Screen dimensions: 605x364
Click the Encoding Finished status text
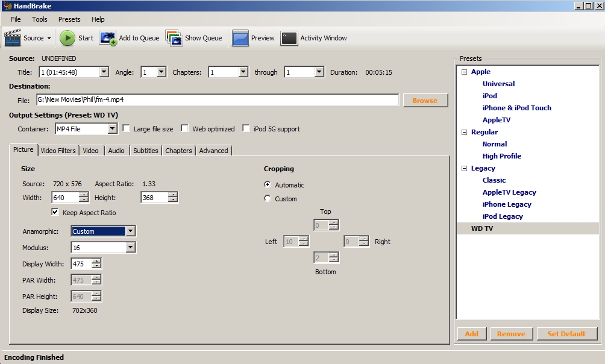34,357
